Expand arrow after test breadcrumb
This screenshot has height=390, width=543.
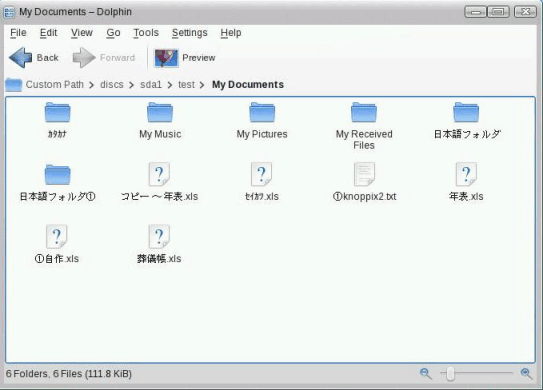pos(202,85)
